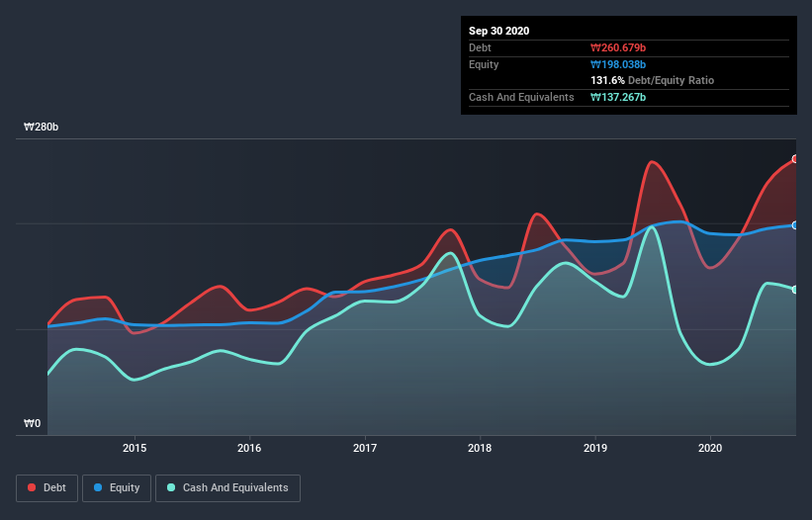Toggle the Equity legend series
Viewport: 812px width, 520px height.
117,488
